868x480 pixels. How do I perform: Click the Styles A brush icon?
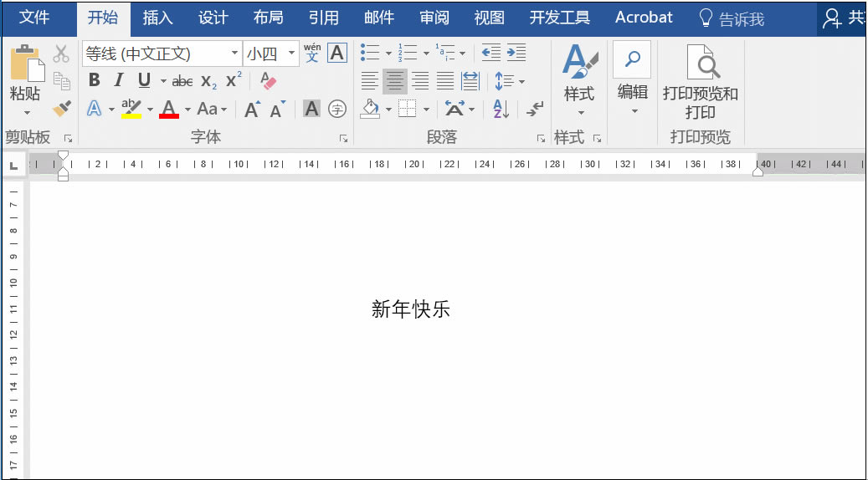click(x=579, y=59)
